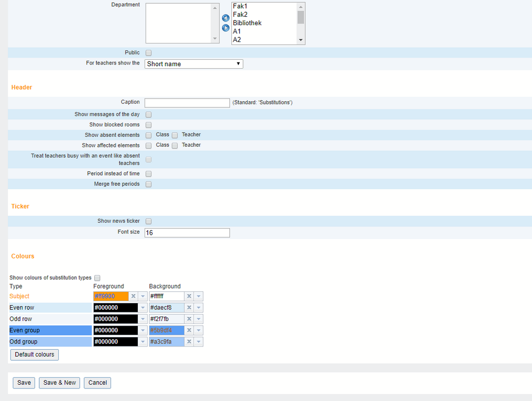Clear the Even group background colour
This screenshot has height=401, width=532.
(189, 330)
